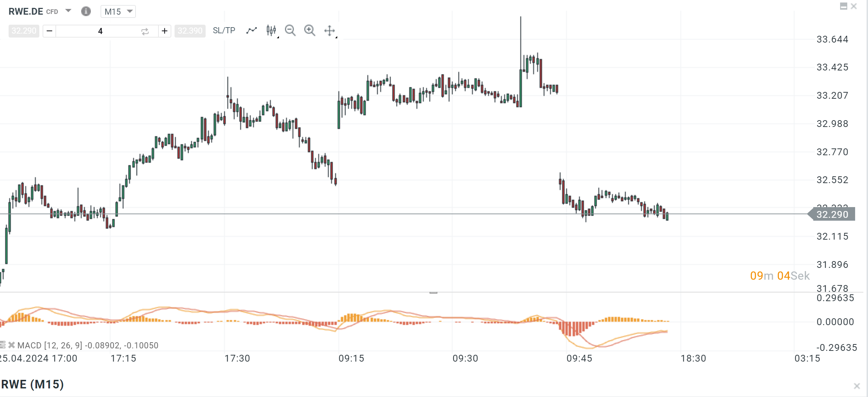This screenshot has height=397, width=868.
Task: Close the RWE (M15) chart tab
Action: (x=857, y=386)
